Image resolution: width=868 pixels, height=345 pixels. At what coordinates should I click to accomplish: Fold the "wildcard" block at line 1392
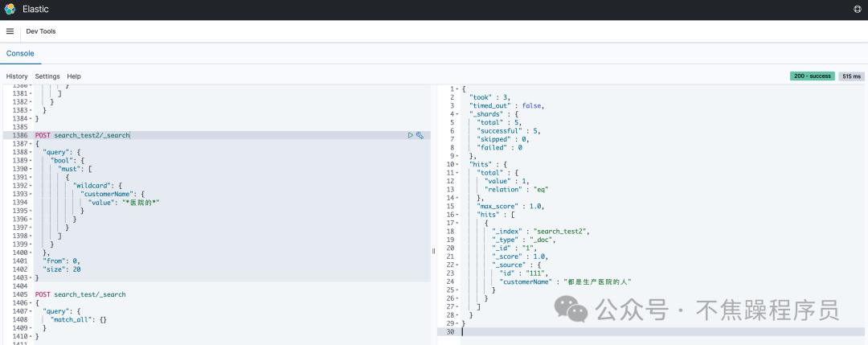31,186
